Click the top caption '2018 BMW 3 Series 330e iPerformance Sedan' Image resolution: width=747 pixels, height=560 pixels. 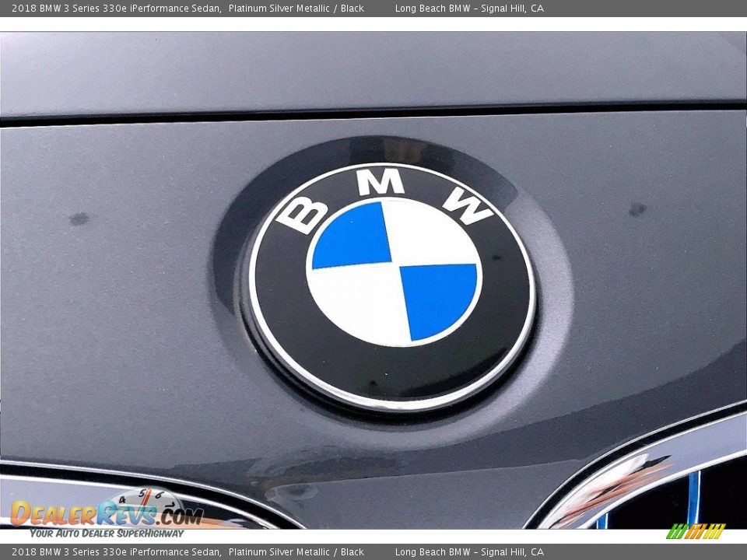[116, 8]
